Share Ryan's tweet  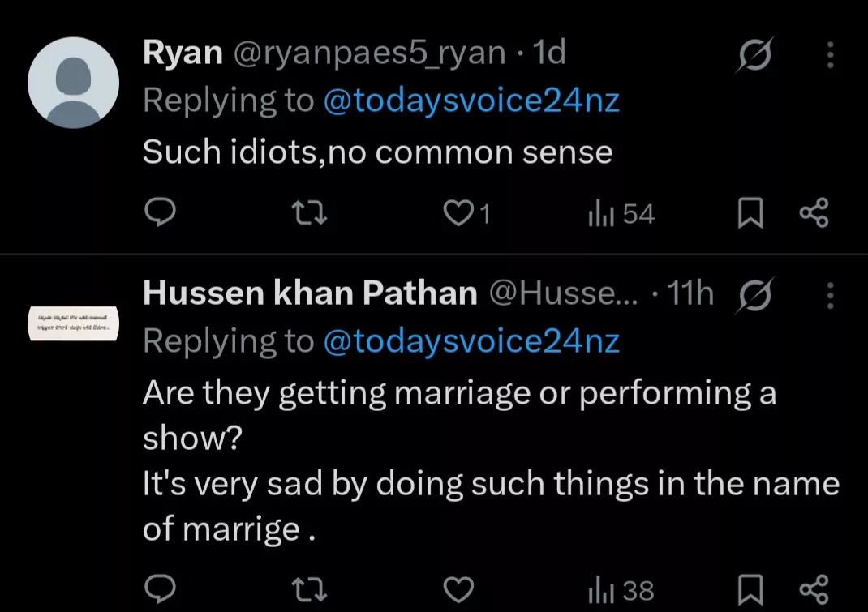(814, 213)
